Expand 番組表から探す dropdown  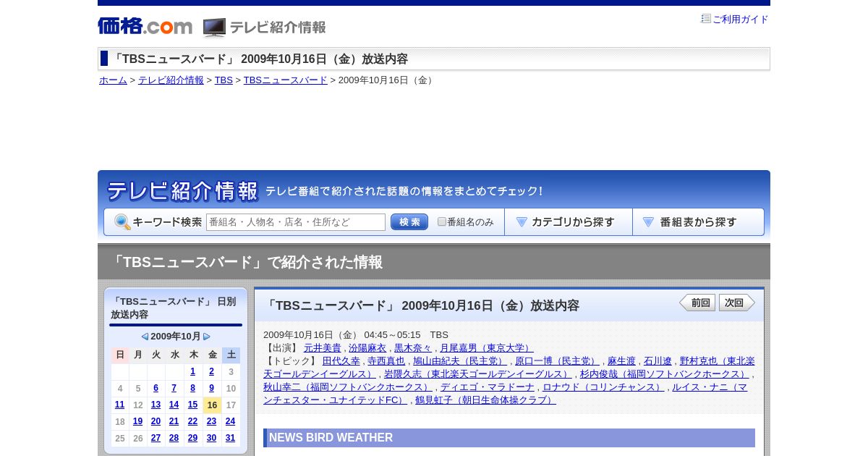click(x=698, y=222)
